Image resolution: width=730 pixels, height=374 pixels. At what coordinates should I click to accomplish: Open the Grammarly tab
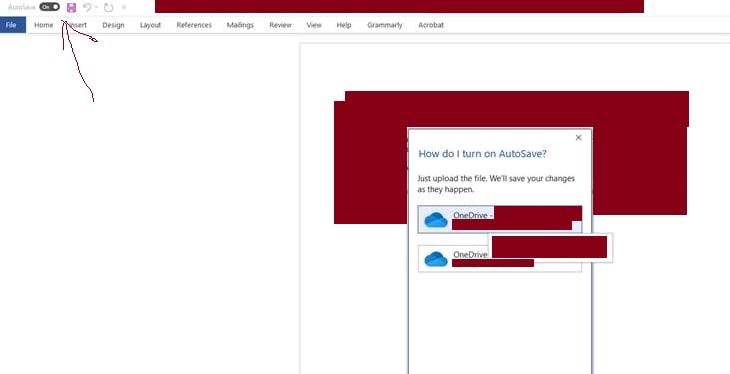pos(385,25)
